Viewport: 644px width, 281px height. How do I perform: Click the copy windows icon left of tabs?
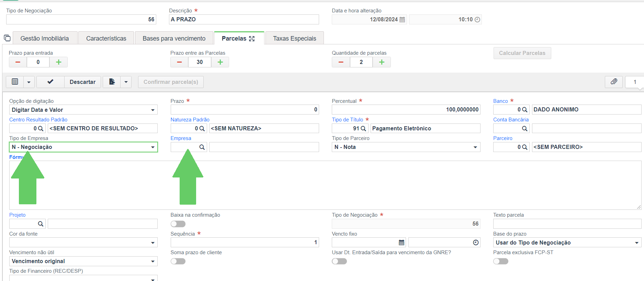click(7, 38)
